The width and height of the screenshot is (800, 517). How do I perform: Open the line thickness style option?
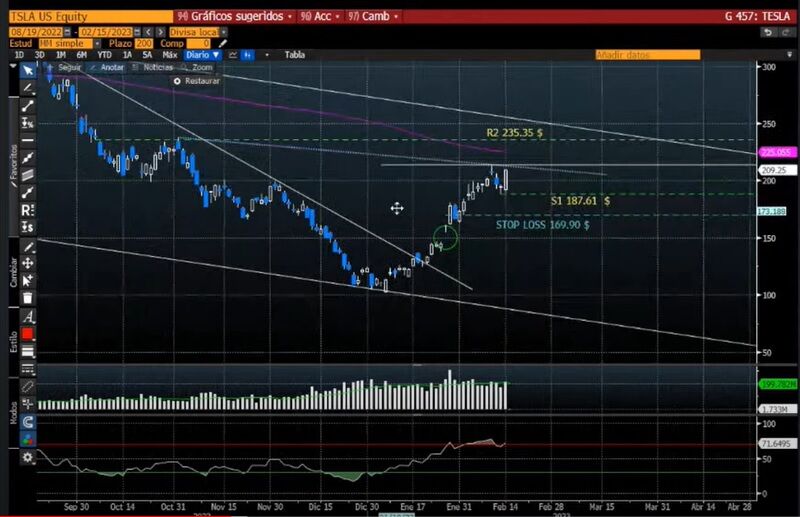click(x=28, y=352)
